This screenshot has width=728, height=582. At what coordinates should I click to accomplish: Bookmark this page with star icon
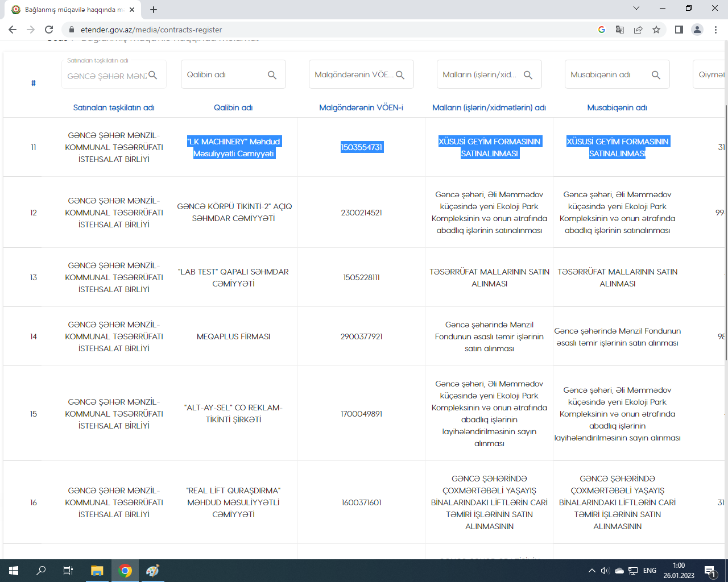[656, 30]
